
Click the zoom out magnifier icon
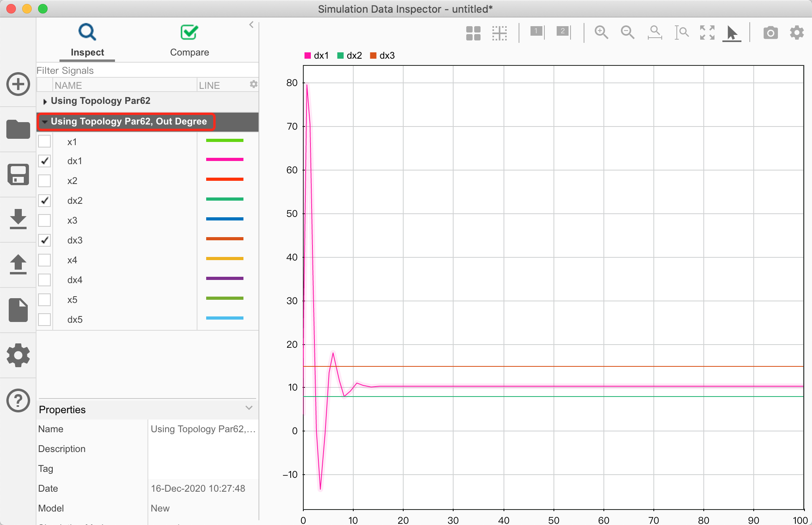pyautogui.click(x=627, y=33)
